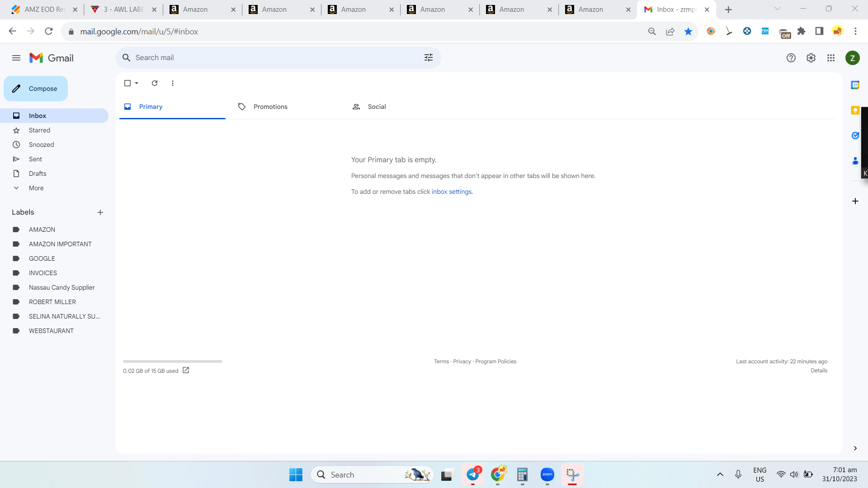The width and height of the screenshot is (868, 488).
Task: Open the Program Policies link
Action: [496, 361]
